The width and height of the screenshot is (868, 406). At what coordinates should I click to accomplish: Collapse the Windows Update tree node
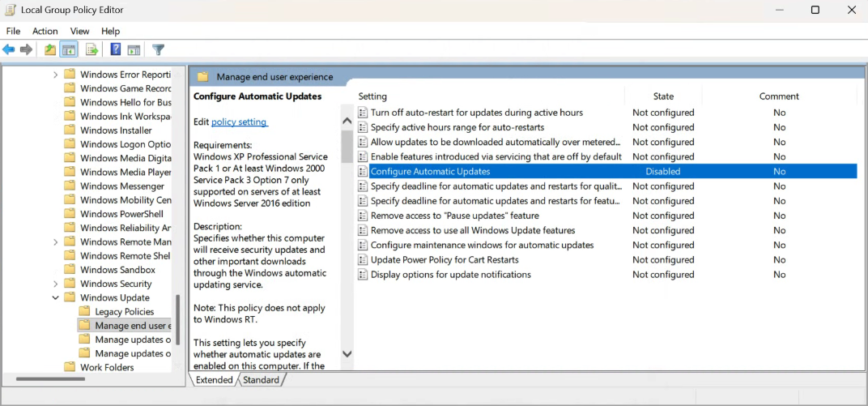coord(56,298)
